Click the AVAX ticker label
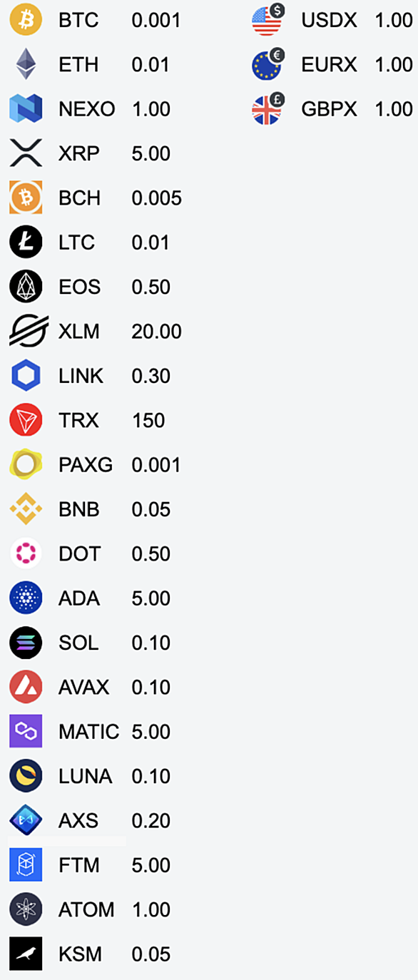The image size is (418, 980). point(84,688)
